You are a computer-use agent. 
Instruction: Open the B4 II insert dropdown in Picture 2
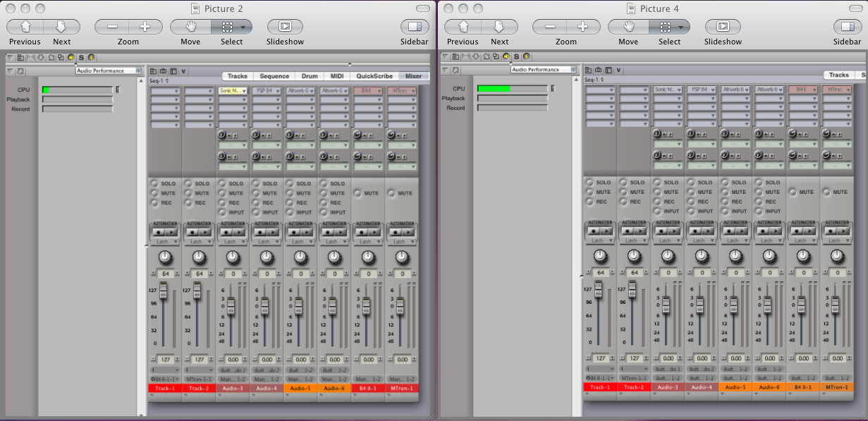369,91
